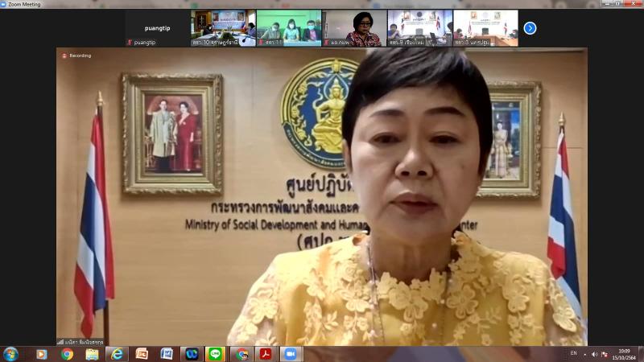Show hidden tray icons arrow
The width and height of the screenshot is (644, 362).
coord(585,355)
